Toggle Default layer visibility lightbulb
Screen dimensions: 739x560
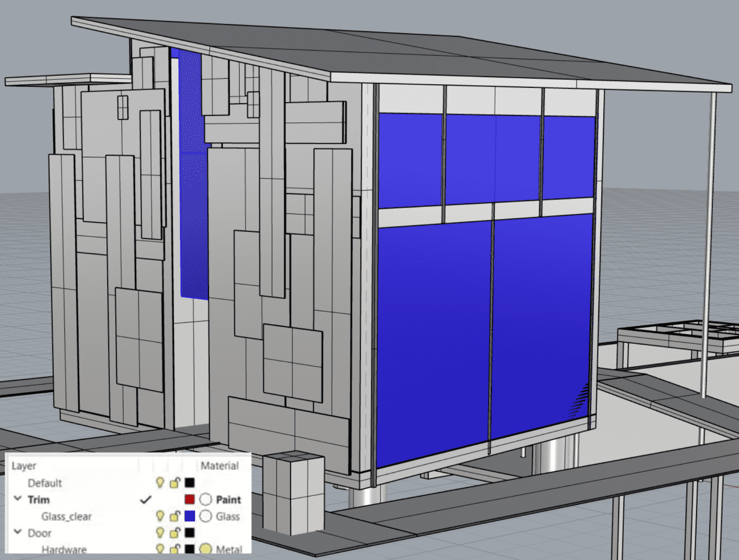tap(160, 482)
